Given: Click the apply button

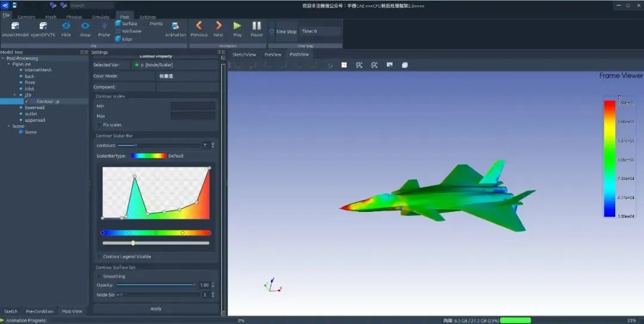Looking at the screenshot, I should tap(156, 309).
